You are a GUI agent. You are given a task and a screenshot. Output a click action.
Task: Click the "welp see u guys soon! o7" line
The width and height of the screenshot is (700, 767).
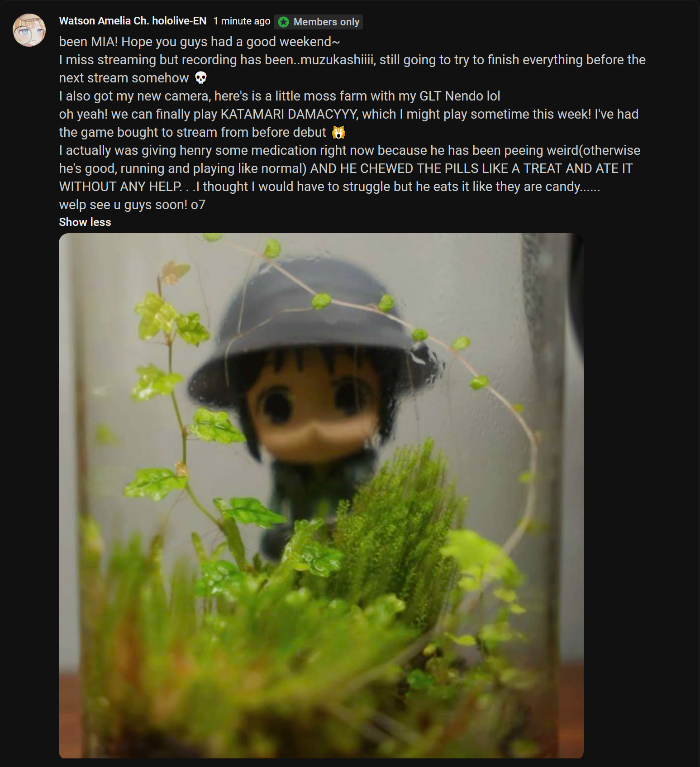click(132, 205)
